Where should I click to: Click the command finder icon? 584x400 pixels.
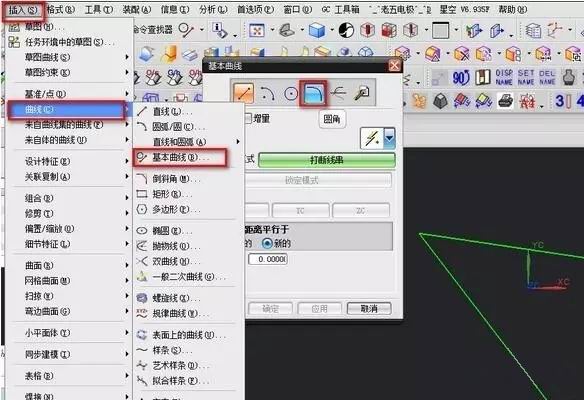pyautogui.click(x=185, y=29)
